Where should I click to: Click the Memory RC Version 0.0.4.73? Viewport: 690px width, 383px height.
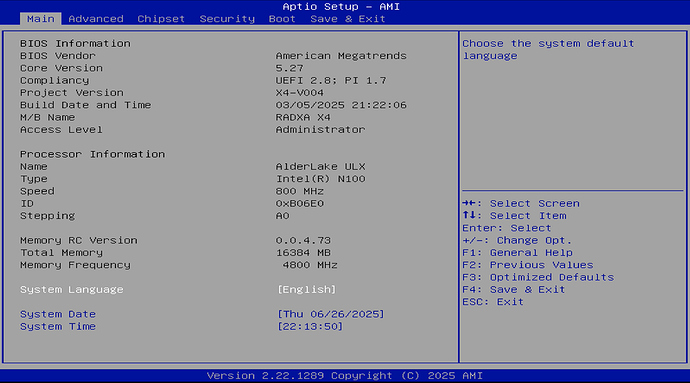tap(303, 241)
